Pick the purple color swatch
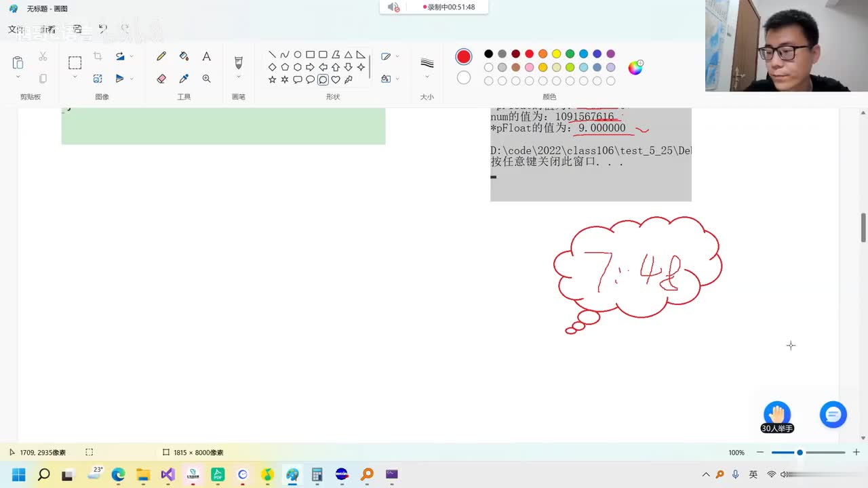This screenshot has height=488, width=868. click(x=610, y=54)
